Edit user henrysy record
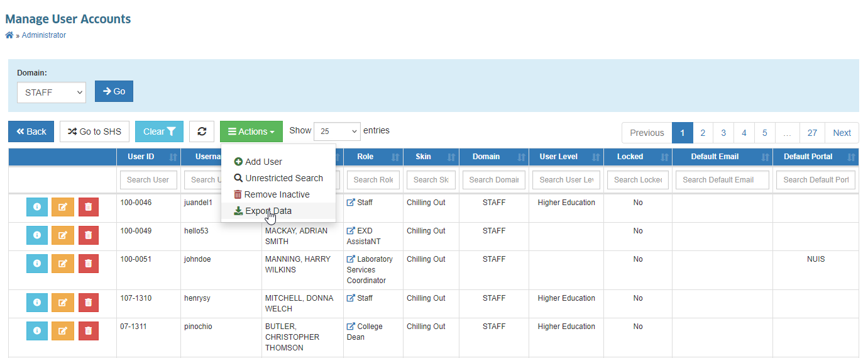 click(63, 302)
